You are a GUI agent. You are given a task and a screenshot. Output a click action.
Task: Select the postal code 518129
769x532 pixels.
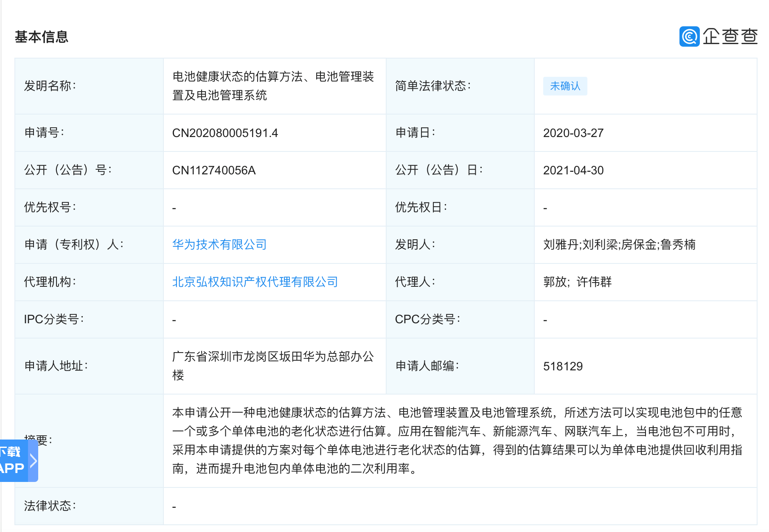564,366
